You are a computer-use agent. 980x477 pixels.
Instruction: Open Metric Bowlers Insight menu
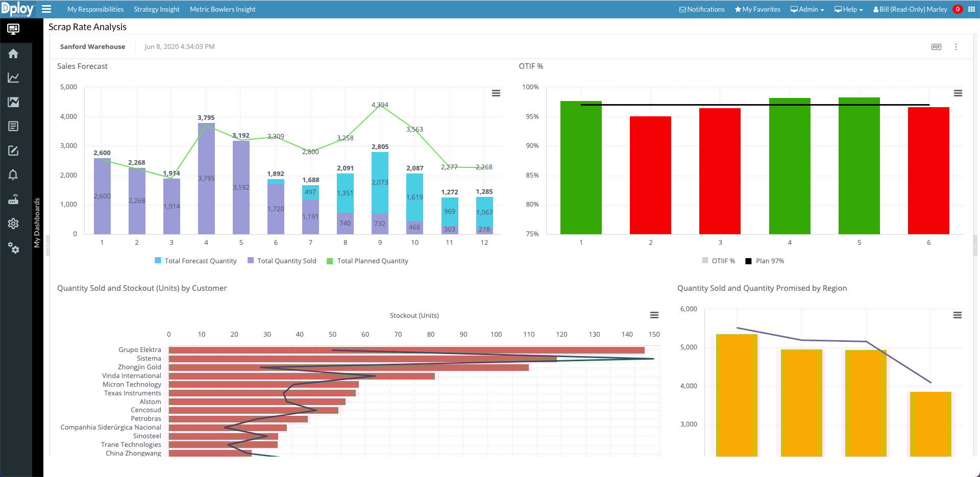click(x=223, y=9)
